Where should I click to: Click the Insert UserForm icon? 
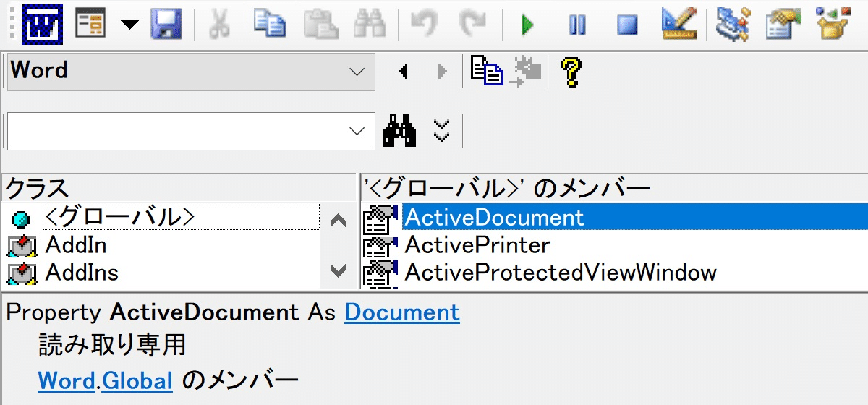[x=90, y=25]
